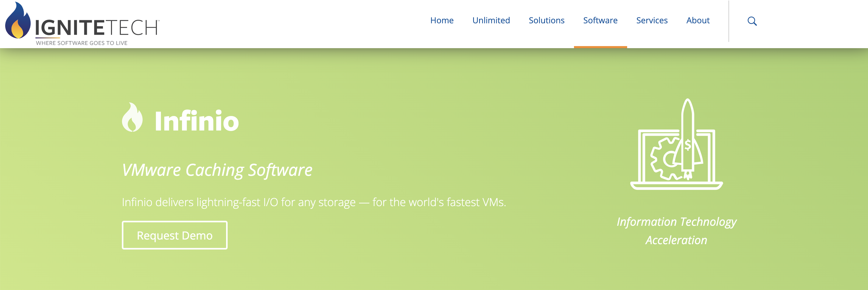Click the Infinio lightning-fast I/O description
Viewport: 868px width, 290px height.
coord(314,202)
